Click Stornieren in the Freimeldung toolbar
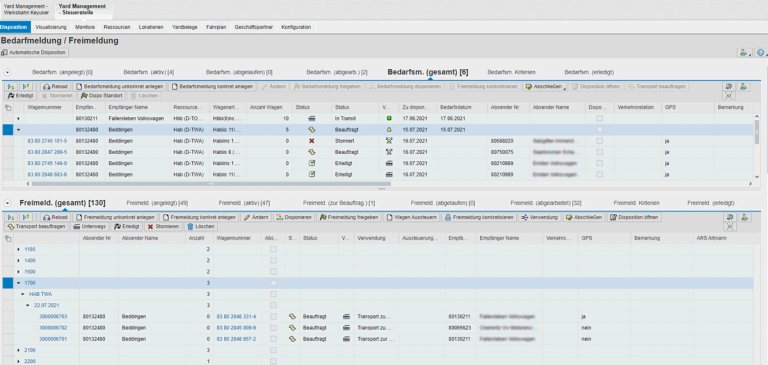Image resolution: width=768 pixels, height=365 pixels. point(163,227)
